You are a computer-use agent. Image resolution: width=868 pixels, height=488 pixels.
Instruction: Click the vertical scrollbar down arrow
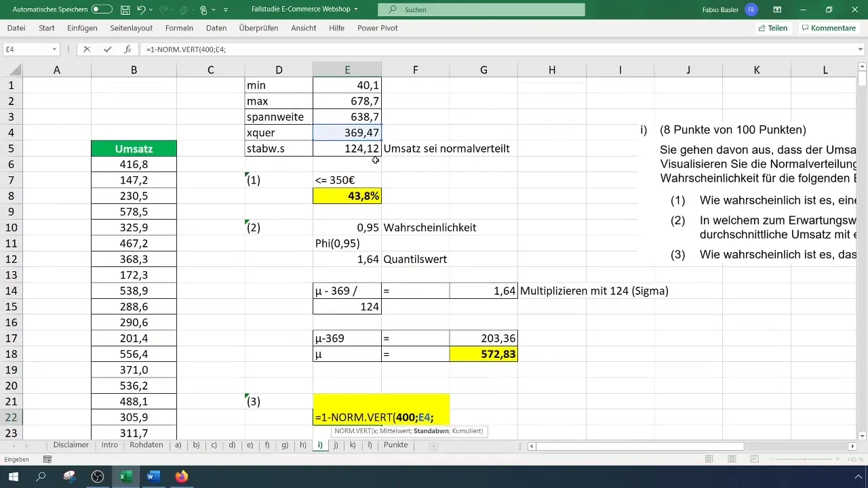pos(862,435)
